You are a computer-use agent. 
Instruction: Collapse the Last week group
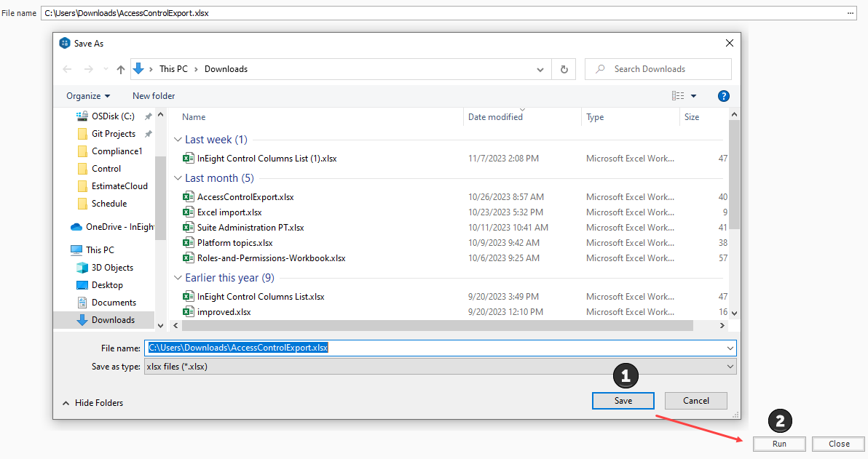click(178, 140)
